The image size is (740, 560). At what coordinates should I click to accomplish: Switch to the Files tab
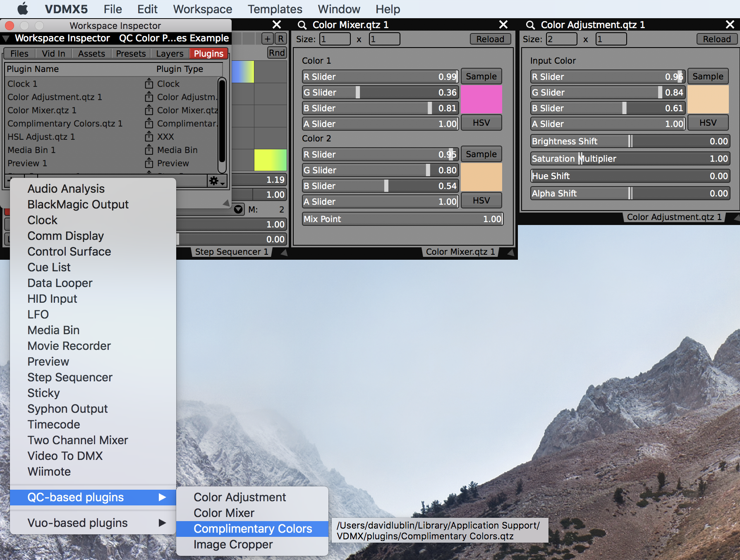(x=19, y=54)
